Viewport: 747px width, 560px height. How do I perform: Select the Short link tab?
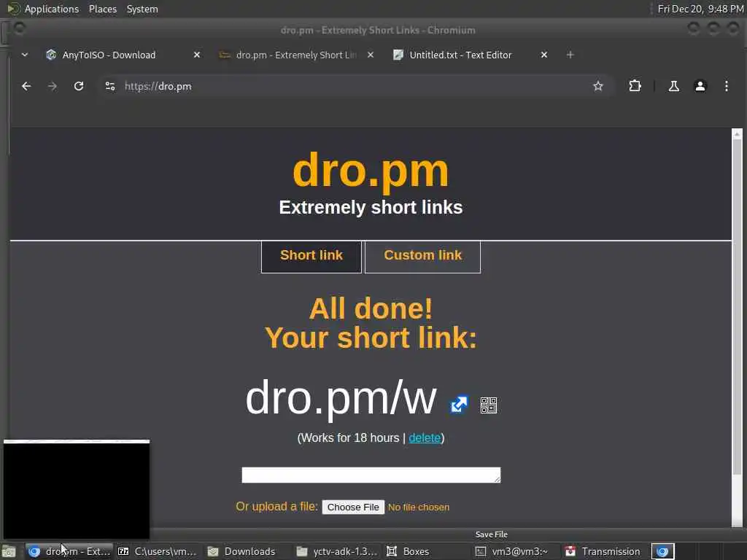pyautogui.click(x=311, y=257)
